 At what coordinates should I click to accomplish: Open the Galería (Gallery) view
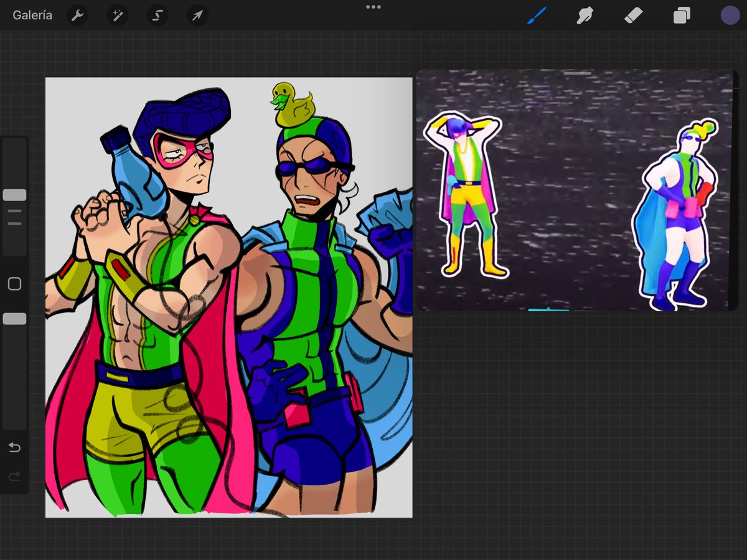(x=32, y=16)
